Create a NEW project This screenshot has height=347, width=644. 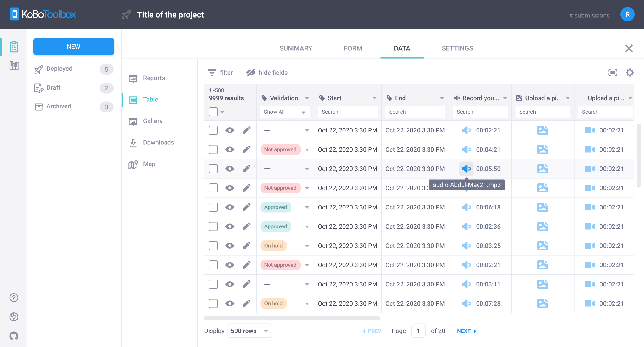click(73, 47)
